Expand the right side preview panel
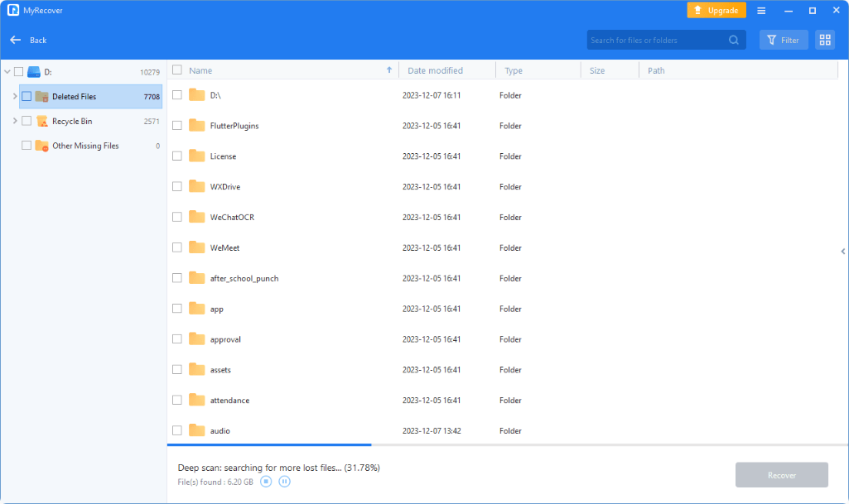 pos(842,251)
